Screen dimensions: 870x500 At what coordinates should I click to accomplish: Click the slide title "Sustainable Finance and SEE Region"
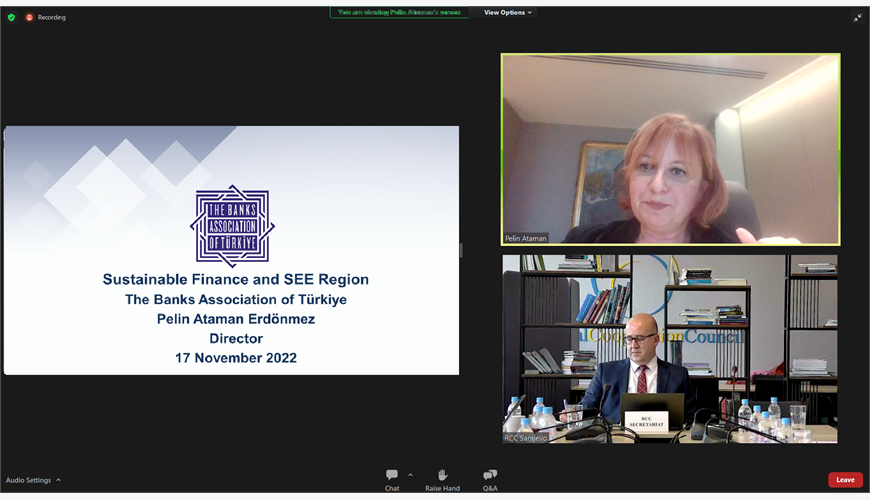pyautogui.click(x=236, y=279)
